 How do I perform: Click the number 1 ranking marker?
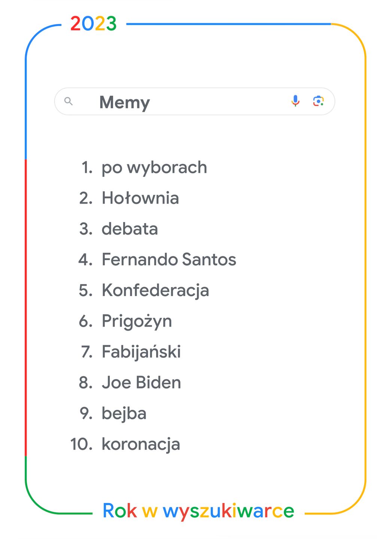(x=87, y=168)
